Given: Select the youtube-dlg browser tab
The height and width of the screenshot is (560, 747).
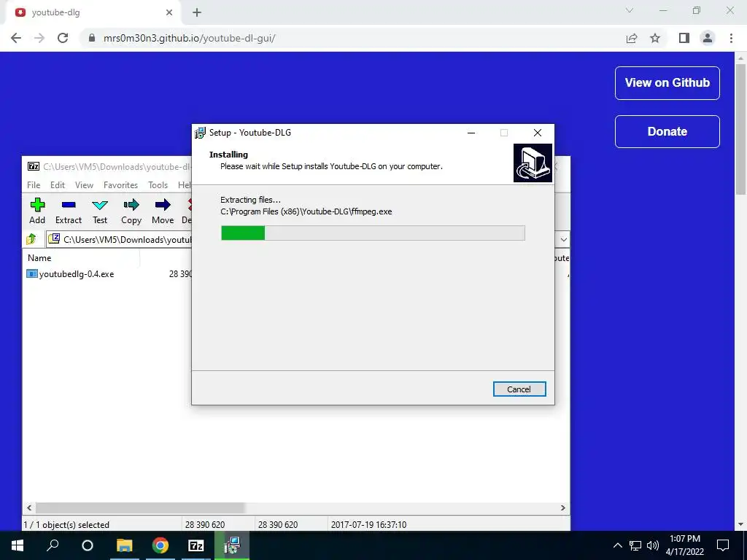Looking at the screenshot, I should click(x=93, y=12).
